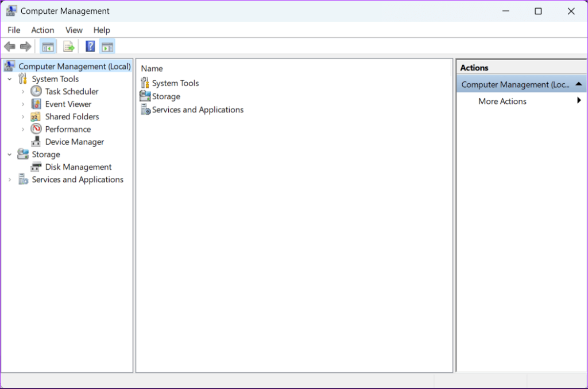Toggle Show/Hide Console Tree toolbar icon
The image size is (588, 389).
(x=48, y=46)
